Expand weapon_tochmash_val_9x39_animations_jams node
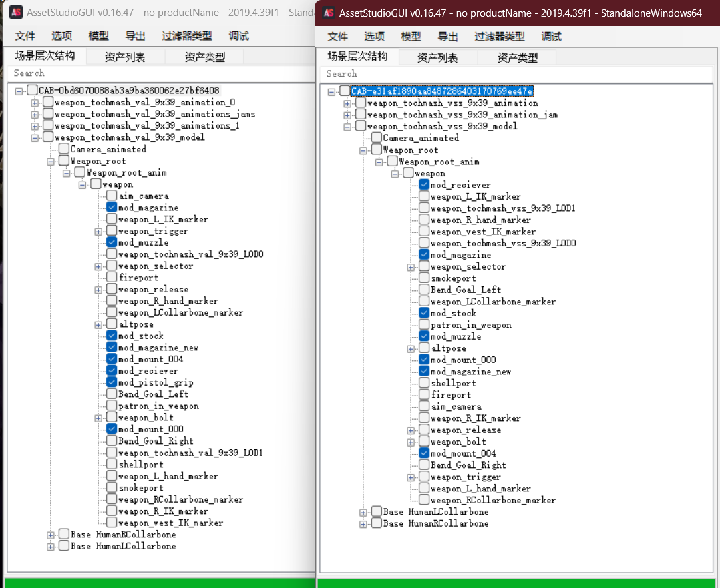This screenshot has height=588, width=720. click(35, 114)
